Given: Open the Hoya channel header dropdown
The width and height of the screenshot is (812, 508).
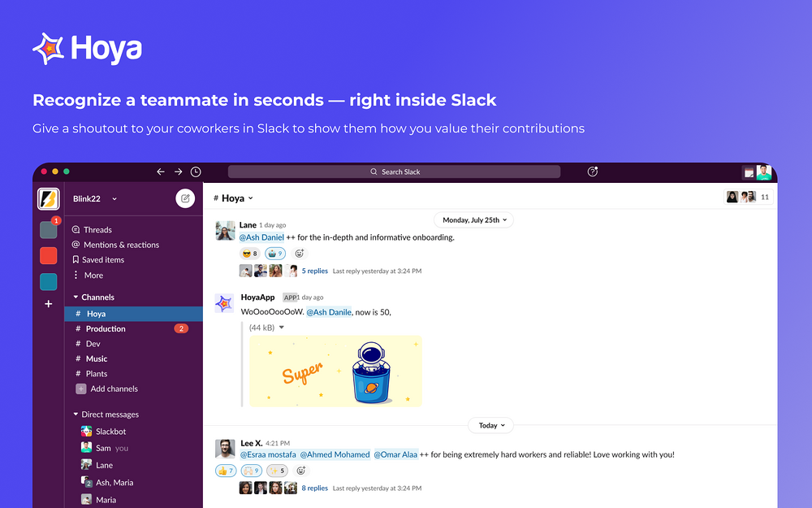Looking at the screenshot, I should point(251,198).
